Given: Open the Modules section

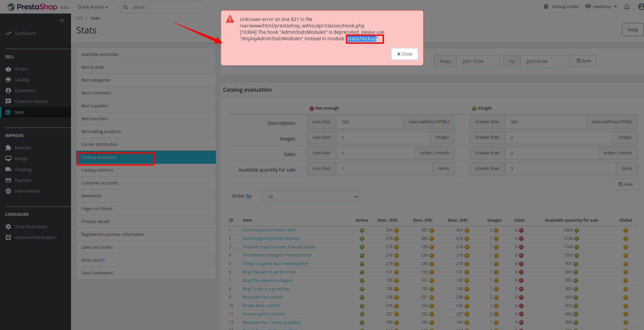Looking at the screenshot, I should point(23,148).
